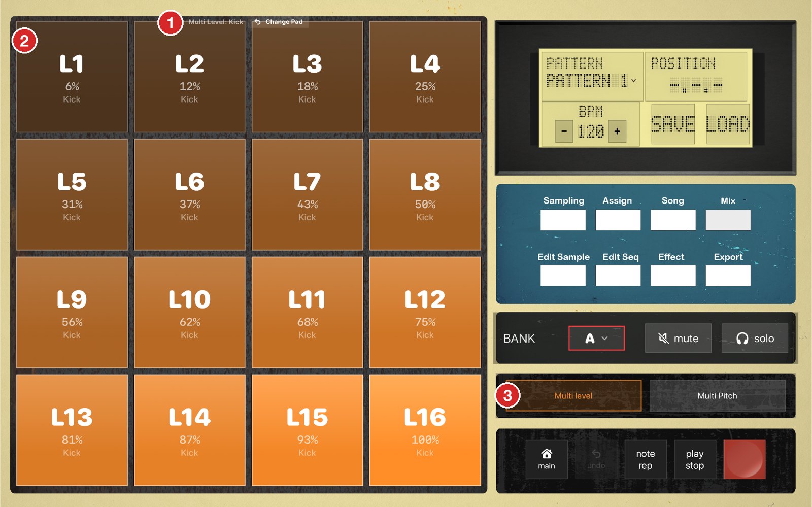Enable Multi Pitch mode
The width and height of the screenshot is (812, 507).
coord(717,396)
